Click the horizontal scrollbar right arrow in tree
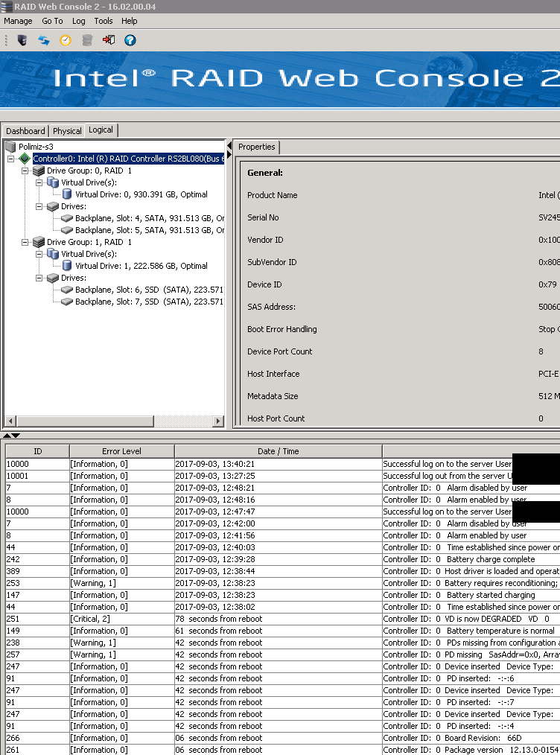The image size is (560, 755). 218,421
